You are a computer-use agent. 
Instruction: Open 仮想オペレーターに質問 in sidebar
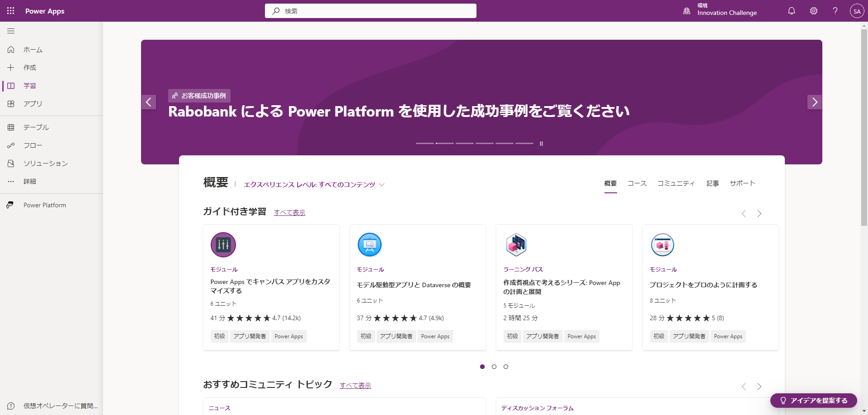[52, 406]
